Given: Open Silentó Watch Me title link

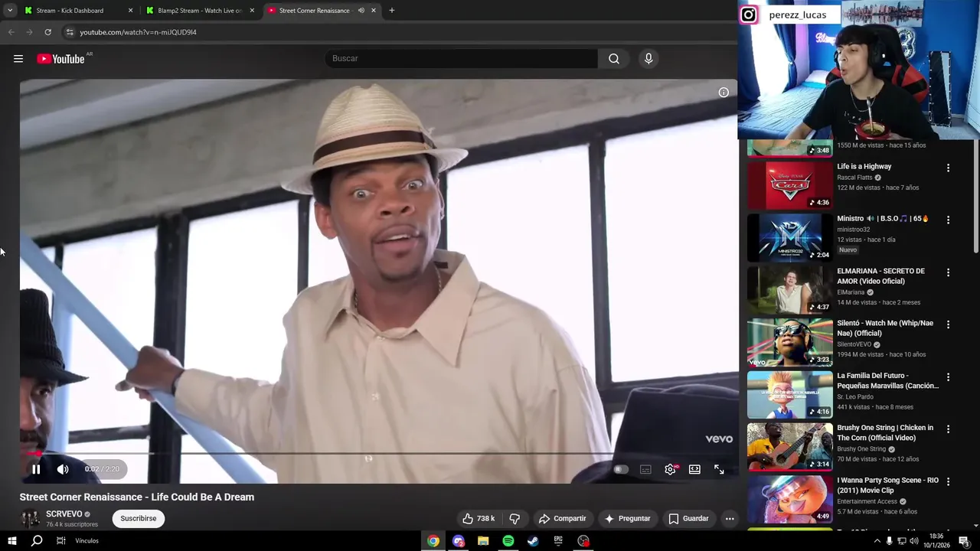Looking at the screenshot, I should (885, 328).
